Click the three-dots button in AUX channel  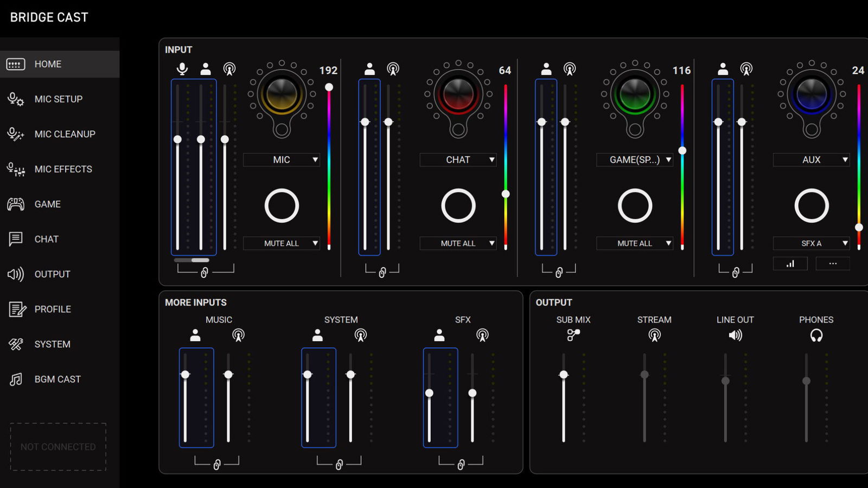pyautogui.click(x=833, y=264)
